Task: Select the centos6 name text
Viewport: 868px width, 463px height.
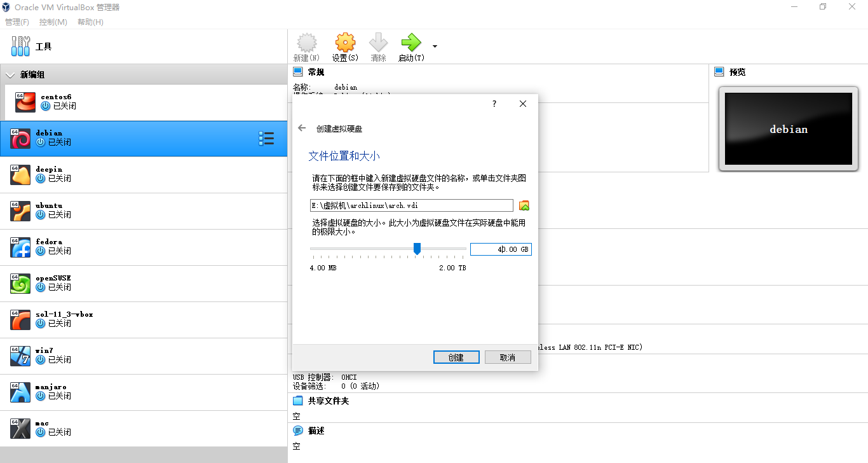Action: (x=56, y=97)
